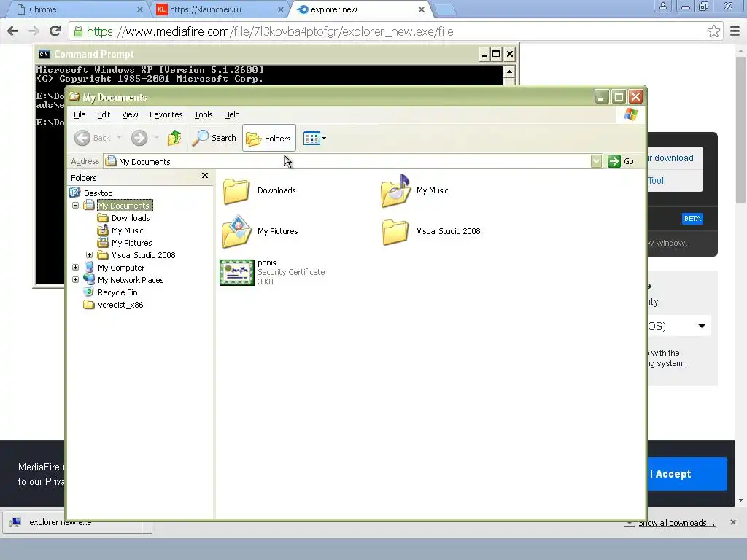This screenshot has height=560, width=747.
Task: Select Visual Studio 2008 in folder tree
Action: click(144, 255)
